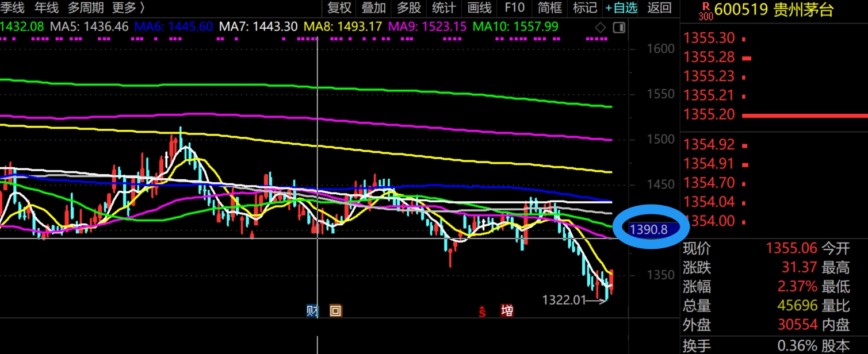Toggle the MA8 yellow moving average label
868x354 pixels.
click(x=343, y=26)
